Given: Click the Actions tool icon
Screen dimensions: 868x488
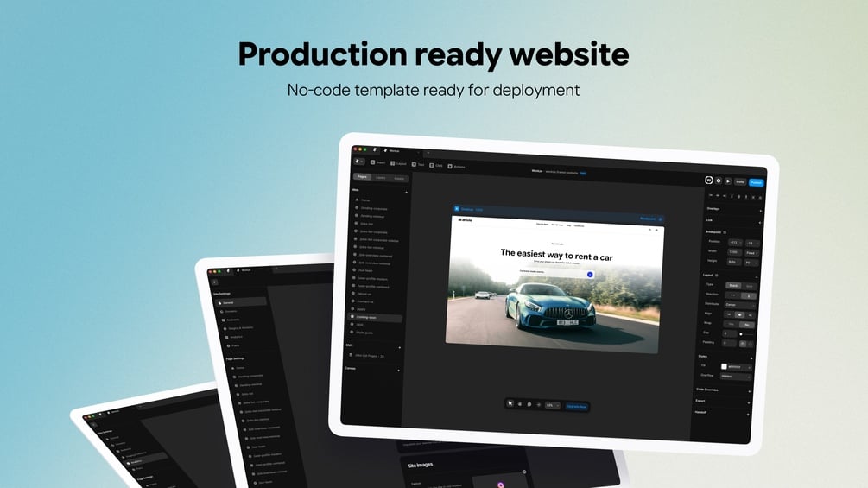Looking at the screenshot, I should tap(449, 166).
